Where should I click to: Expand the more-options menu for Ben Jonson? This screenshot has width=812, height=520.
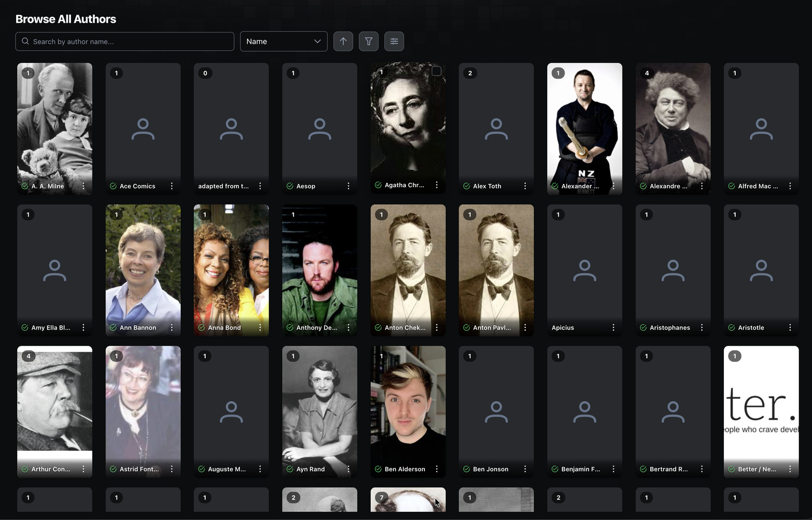[525, 469]
